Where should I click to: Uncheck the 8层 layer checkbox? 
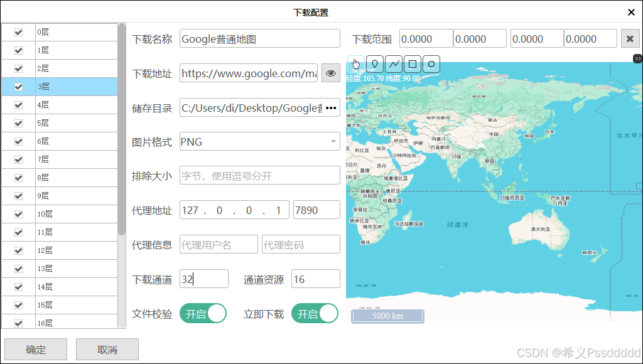(18, 178)
